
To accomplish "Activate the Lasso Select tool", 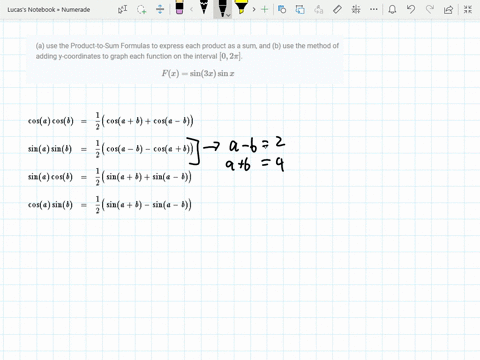I will (x=142, y=9).
